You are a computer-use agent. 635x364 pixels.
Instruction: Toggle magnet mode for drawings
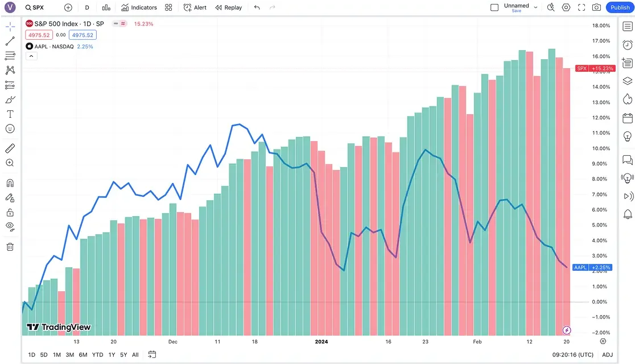[10, 183]
